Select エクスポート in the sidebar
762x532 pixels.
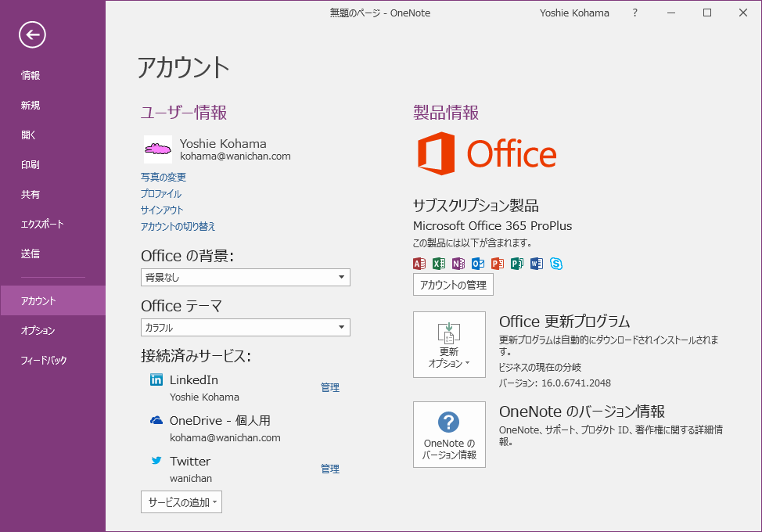pyautogui.click(x=52, y=224)
